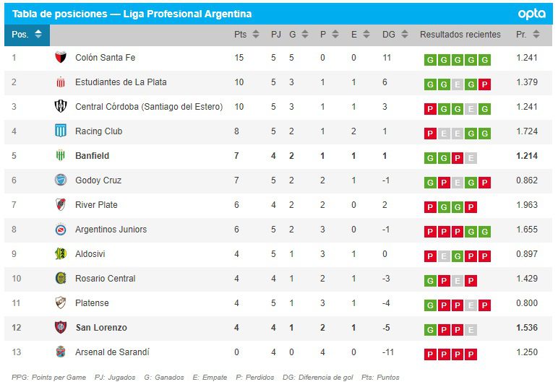This screenshot has width=558, height=392.
Task: Sort by DG goal difference column
Action: [394, 34]
